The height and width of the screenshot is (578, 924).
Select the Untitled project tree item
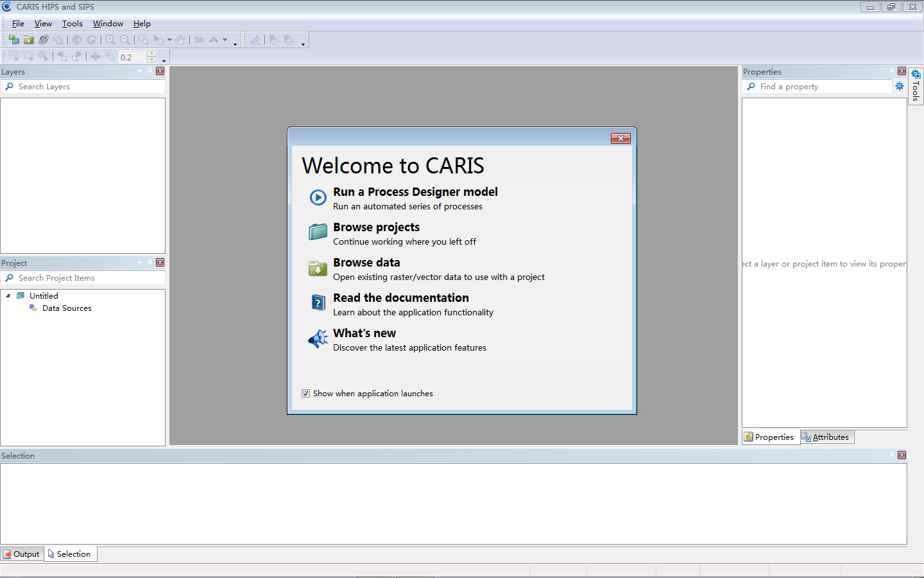pos(44,295)
